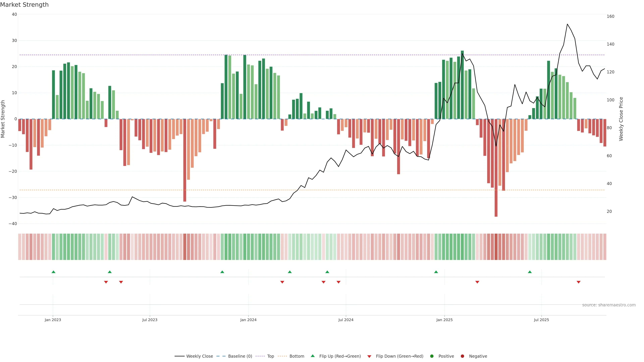This screenshot has width=644, height=362.
Task: Select last red Flip Down marker
Action: (x=578, y=282)
